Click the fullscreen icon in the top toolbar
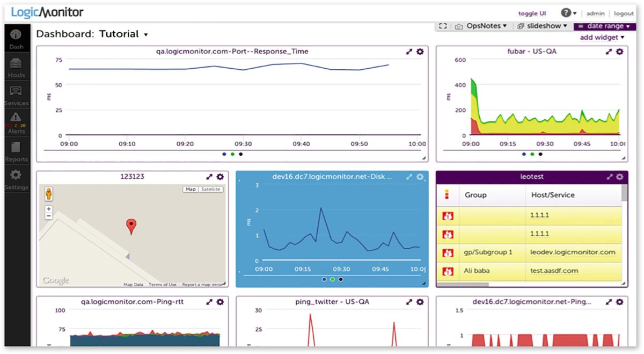 pyautogui.click(x=442, y=25)
